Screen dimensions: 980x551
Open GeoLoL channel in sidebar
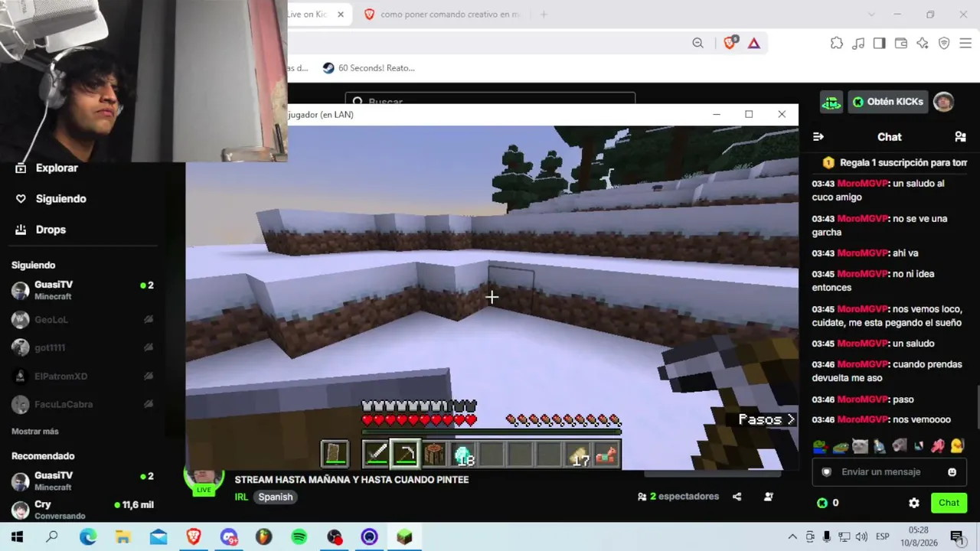click(x=82, y=319)
